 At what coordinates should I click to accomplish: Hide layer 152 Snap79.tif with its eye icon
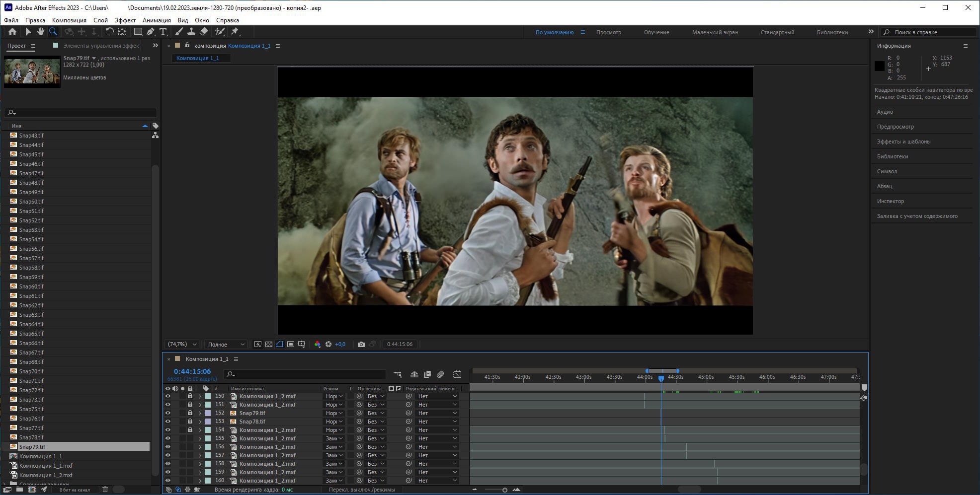tap(167, 413)
